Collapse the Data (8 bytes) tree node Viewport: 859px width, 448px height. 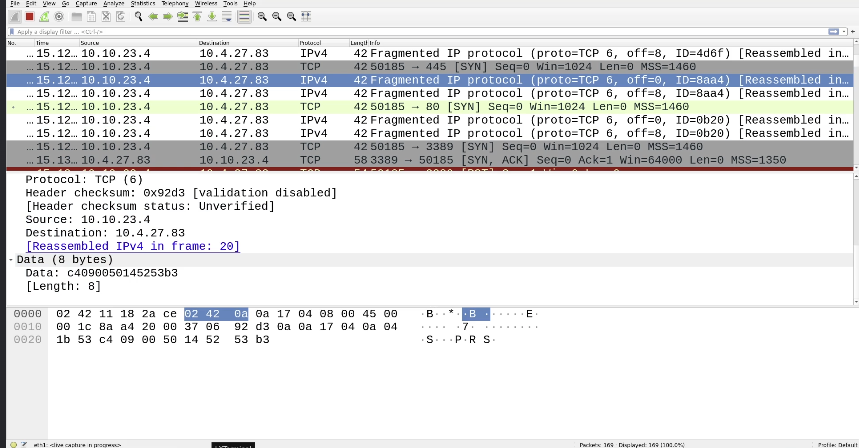click(10, 260)
